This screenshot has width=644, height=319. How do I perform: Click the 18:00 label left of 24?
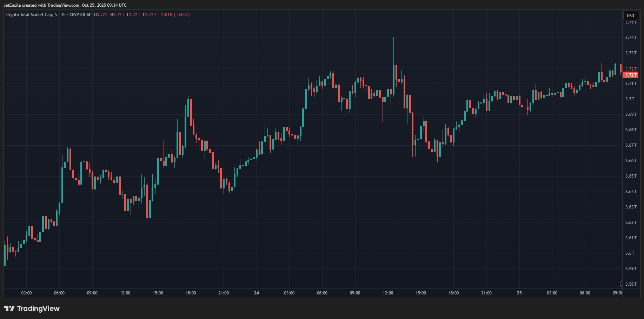click(x=191, y=293)
